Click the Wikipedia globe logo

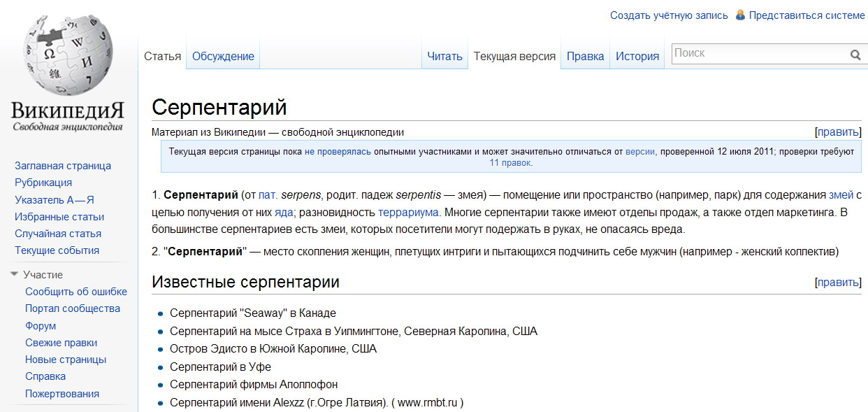(67, 55)
